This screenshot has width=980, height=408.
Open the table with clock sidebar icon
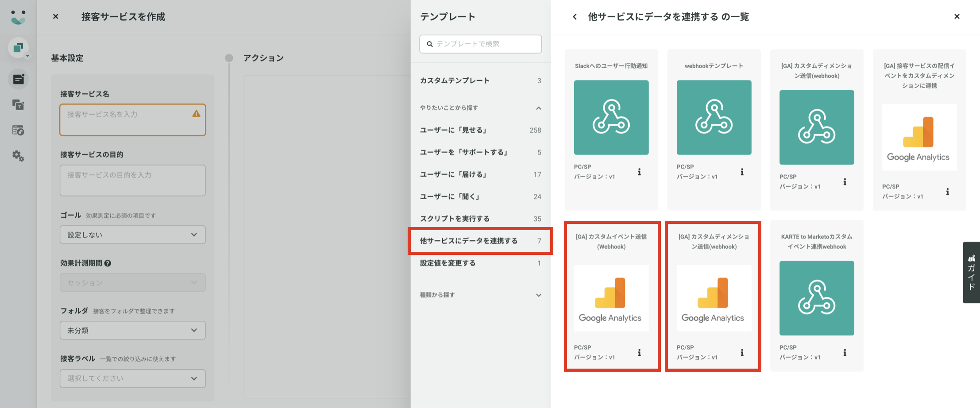tap(18, 130)
